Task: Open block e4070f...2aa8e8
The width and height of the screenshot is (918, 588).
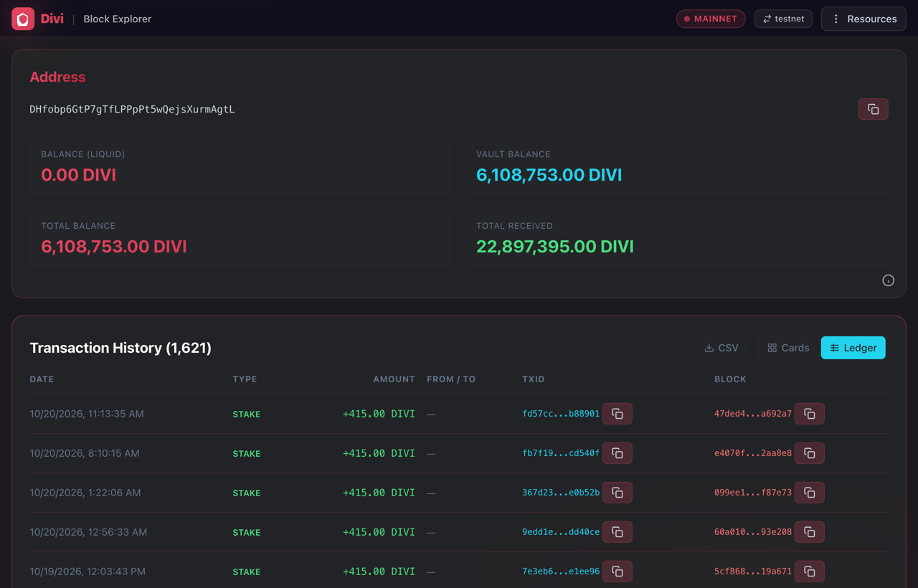Action: coord(753,453)
